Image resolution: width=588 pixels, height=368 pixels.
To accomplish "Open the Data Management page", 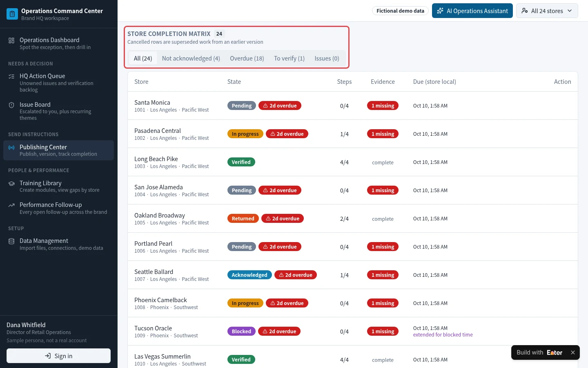I will [x=58, y=244].
